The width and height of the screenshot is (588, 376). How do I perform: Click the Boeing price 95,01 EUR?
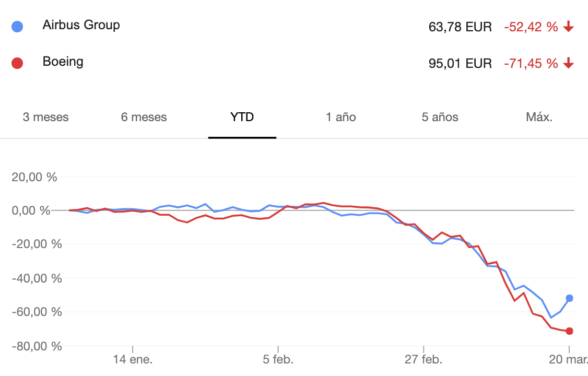tap(460, 63)
